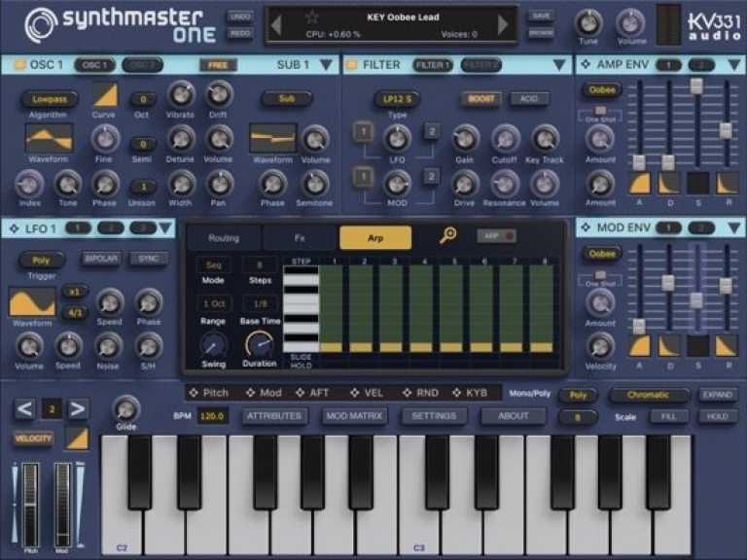Go to the previous preset arrow

click(x=276, y=25)
